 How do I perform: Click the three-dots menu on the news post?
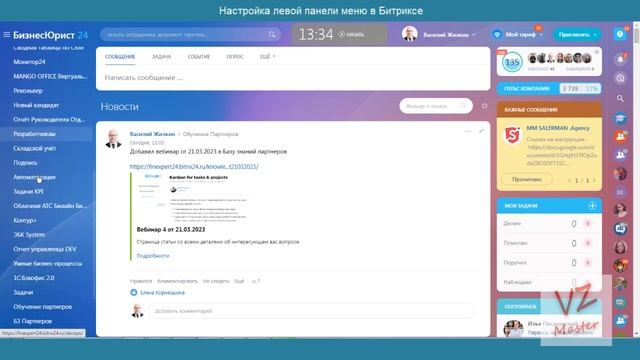pos(468,131)
